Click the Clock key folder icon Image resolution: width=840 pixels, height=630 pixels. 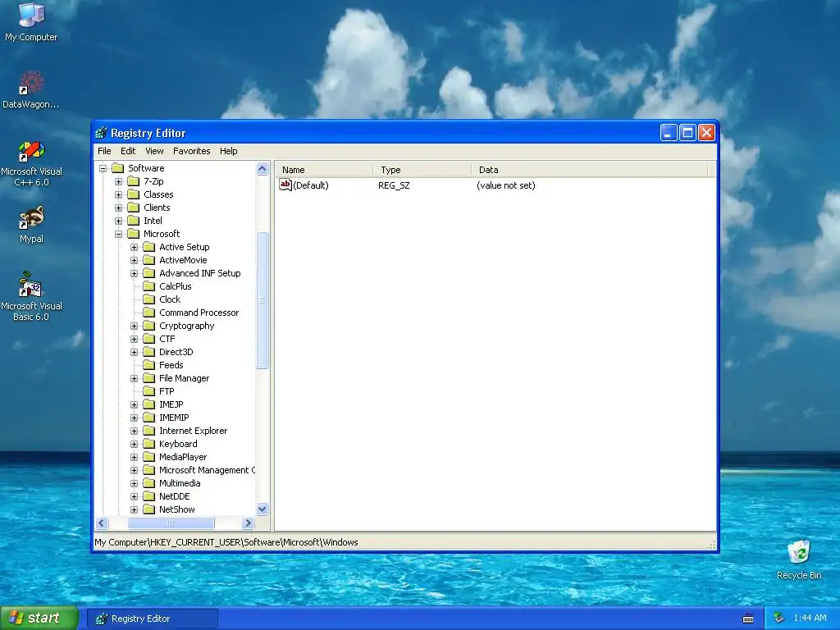(149, 299)
